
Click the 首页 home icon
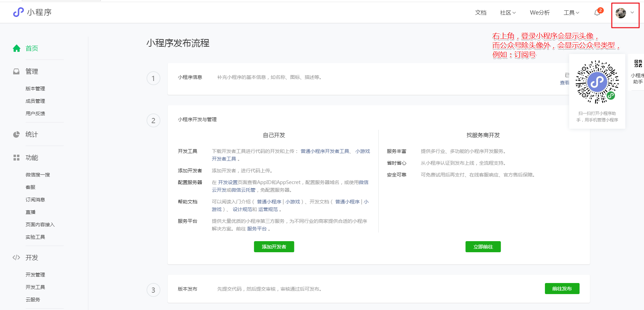[x=17, y=48]
